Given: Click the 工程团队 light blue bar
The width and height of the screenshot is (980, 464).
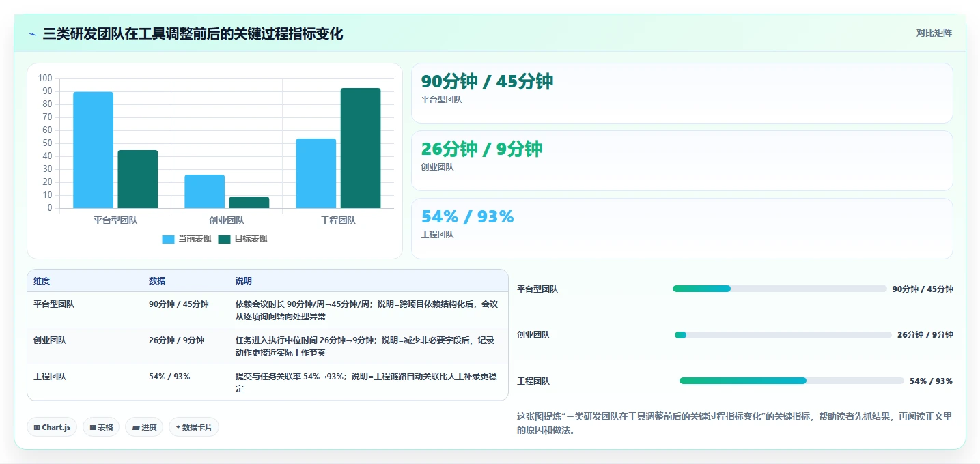Looking at the screenshot, I should (316, 173).
